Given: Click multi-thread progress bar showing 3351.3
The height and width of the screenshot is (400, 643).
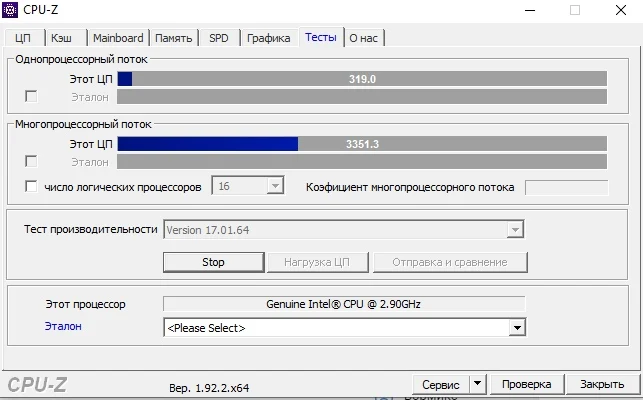Looking at the screenshot, I should (362, 144).
